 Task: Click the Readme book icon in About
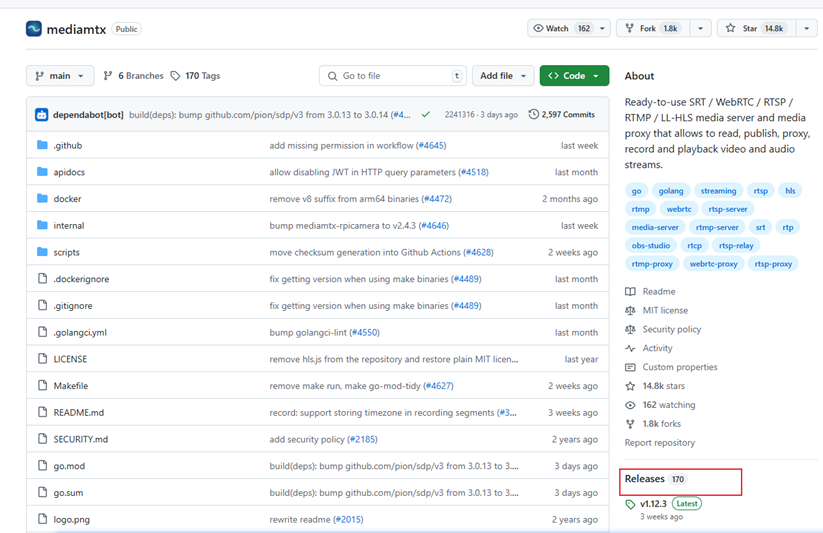pyautogui.click(x=630, y=291)
